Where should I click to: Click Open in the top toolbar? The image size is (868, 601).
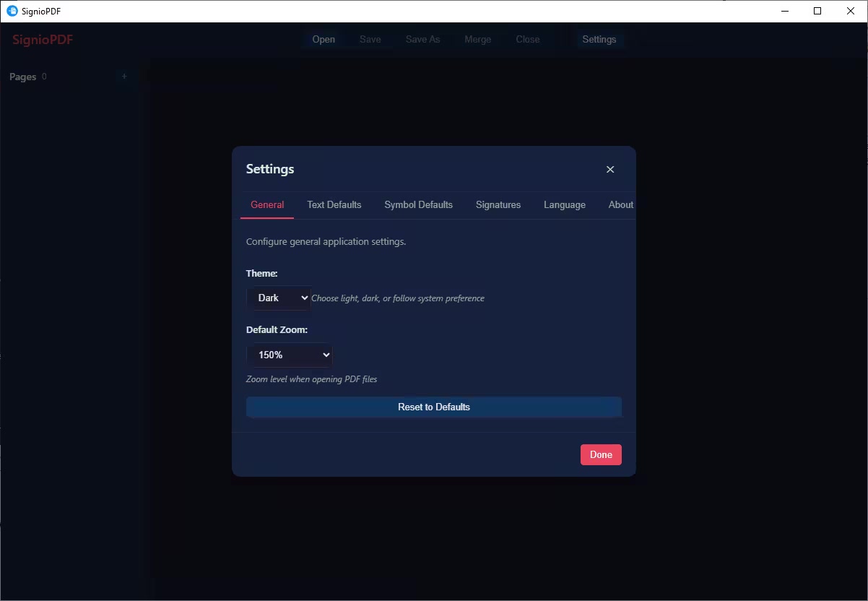(324, 40)
